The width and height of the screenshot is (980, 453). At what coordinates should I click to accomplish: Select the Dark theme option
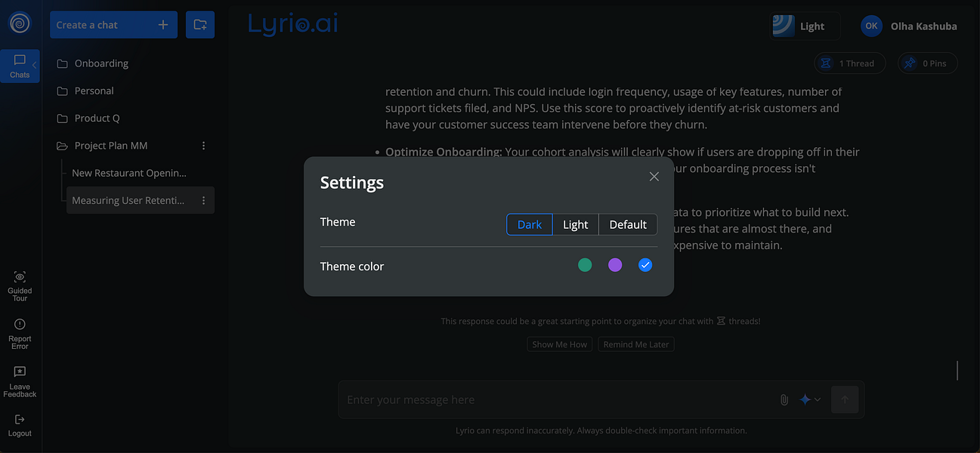529,224
